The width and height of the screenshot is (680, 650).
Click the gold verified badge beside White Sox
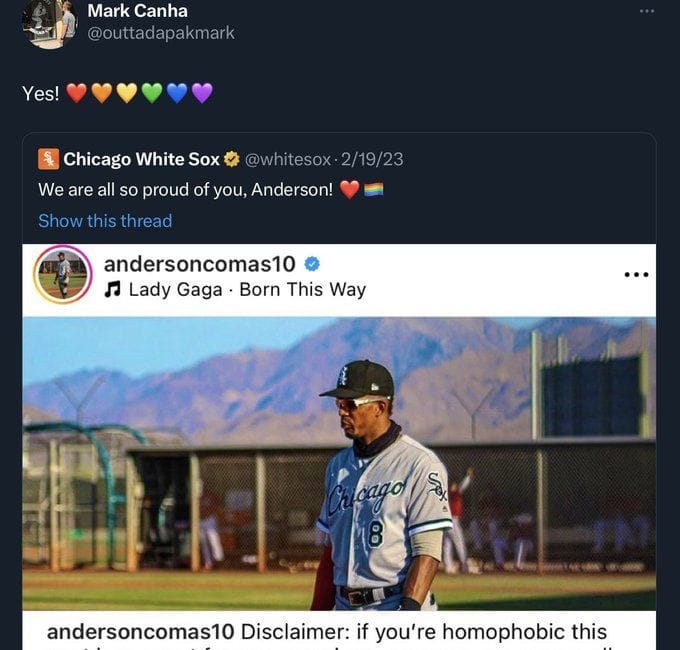click(x=232, y=160)
